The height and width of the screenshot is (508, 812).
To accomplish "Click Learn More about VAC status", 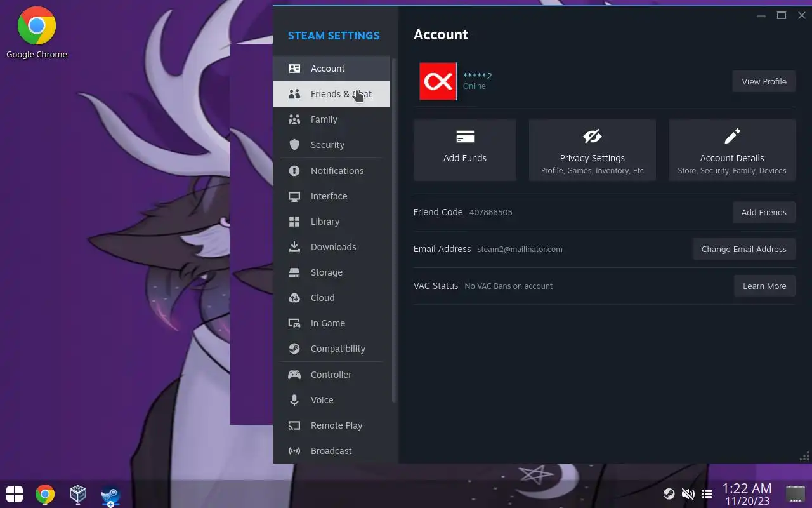I will tap(764, 286).
